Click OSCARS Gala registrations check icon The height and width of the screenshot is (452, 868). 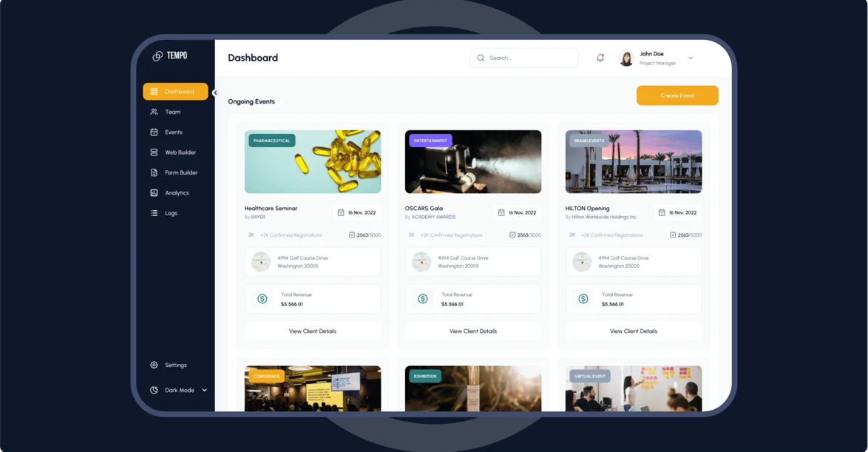tap(512, 235)
